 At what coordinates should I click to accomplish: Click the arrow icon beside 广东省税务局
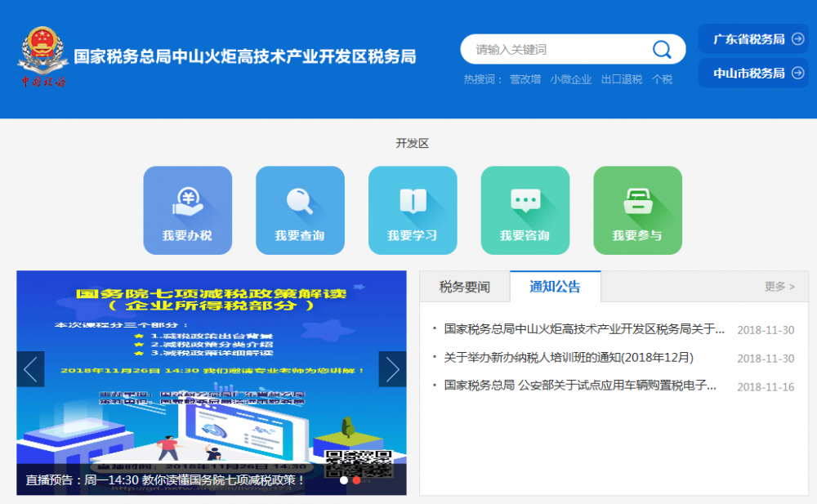(x=797, y=38)
